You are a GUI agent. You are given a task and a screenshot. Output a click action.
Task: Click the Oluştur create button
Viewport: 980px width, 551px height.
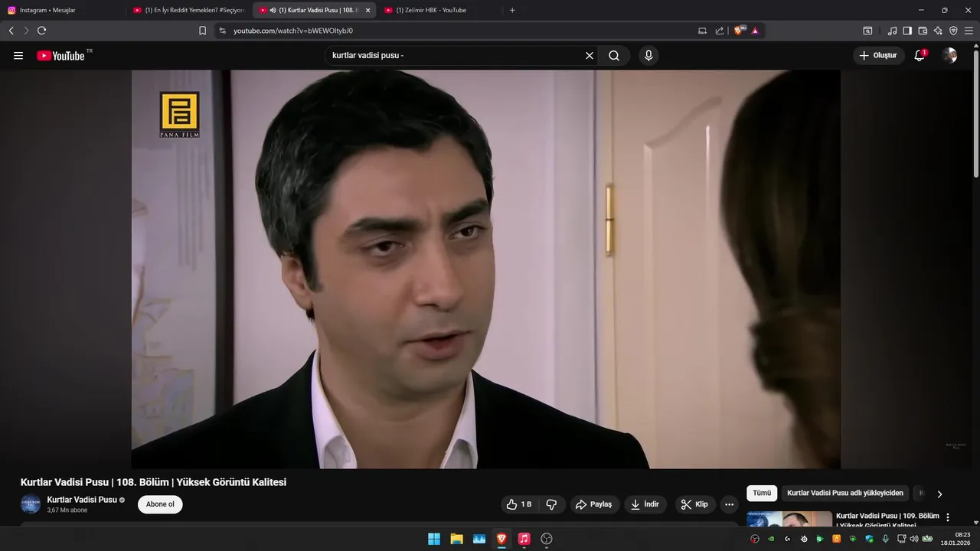coord(878,56)
